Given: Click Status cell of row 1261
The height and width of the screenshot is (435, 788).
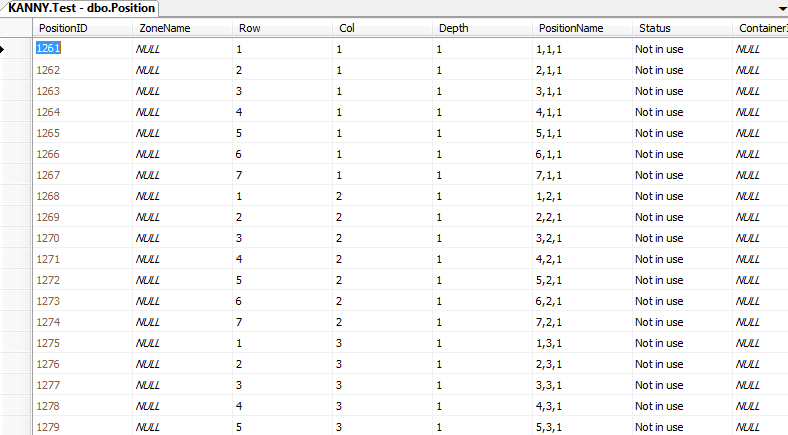Looking at the screenshot, I should coord(682,49).
